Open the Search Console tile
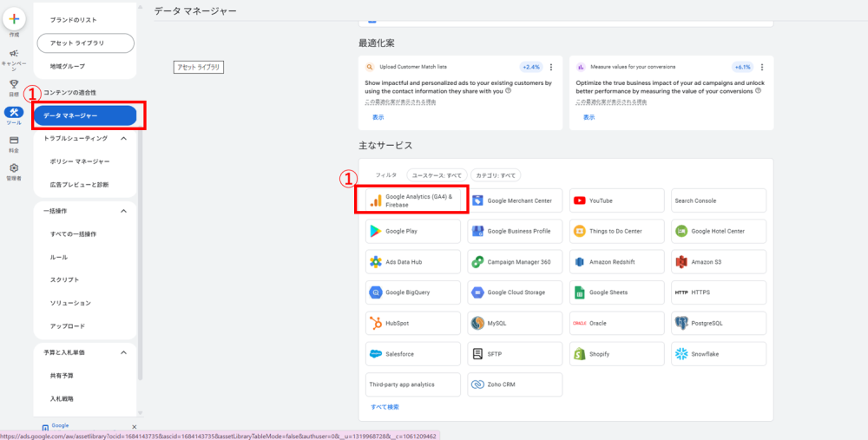This screenshot has height=440, width=868. click(719, 200)
